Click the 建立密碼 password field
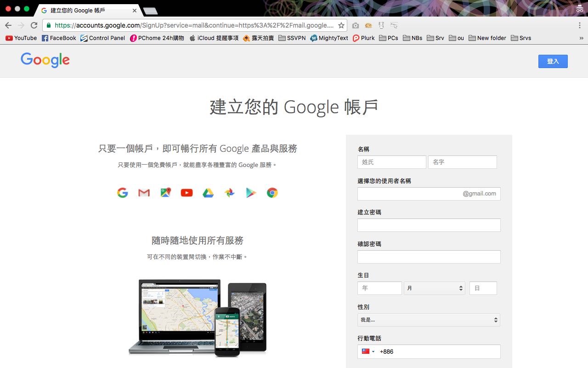588x368 pixels. pyautogui.click(x=429, y=225)
